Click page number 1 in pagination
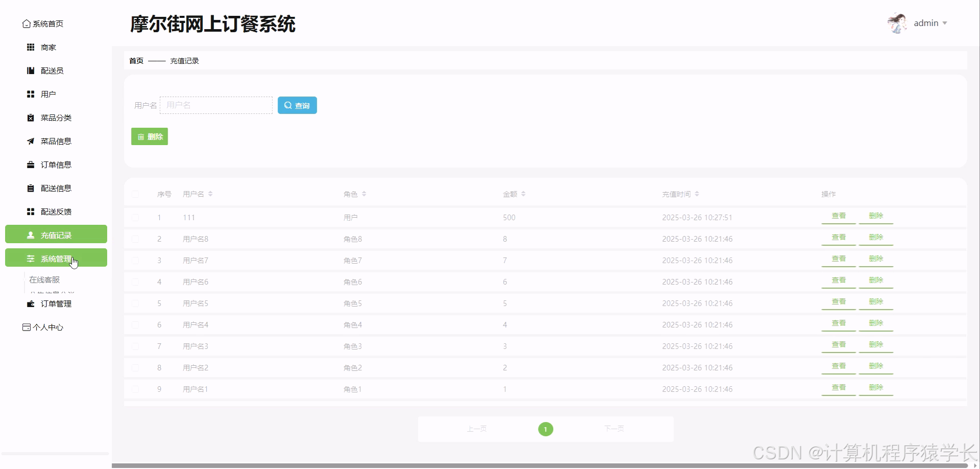Image resolution: width=980 pixels, height=469 pixels. coord(546,429)
